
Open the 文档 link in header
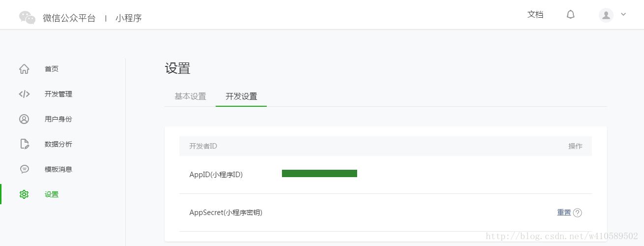(x=535, y=15)
